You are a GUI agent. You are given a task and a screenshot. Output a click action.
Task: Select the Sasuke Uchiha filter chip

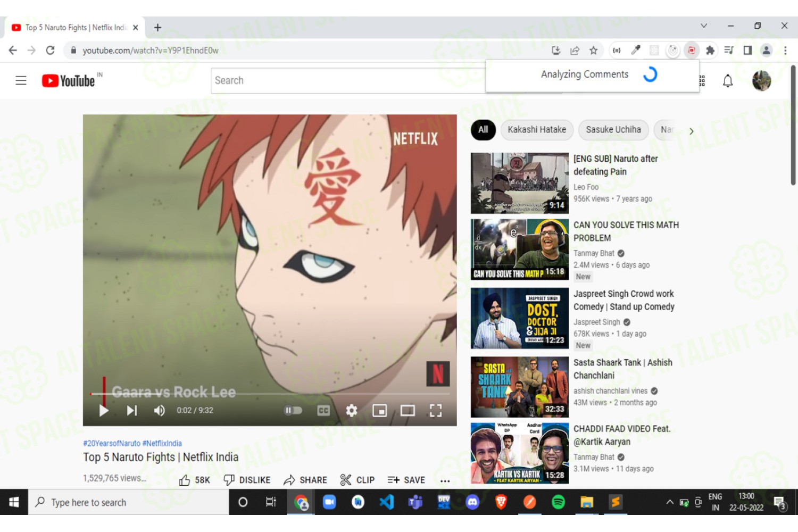point(613,130)
